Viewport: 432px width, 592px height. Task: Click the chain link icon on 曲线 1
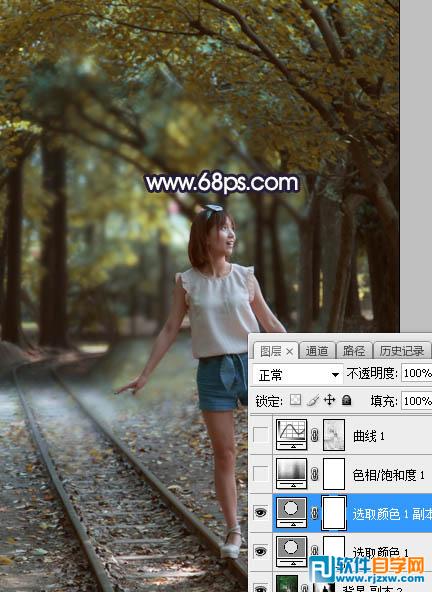click(x=315, y=435)
